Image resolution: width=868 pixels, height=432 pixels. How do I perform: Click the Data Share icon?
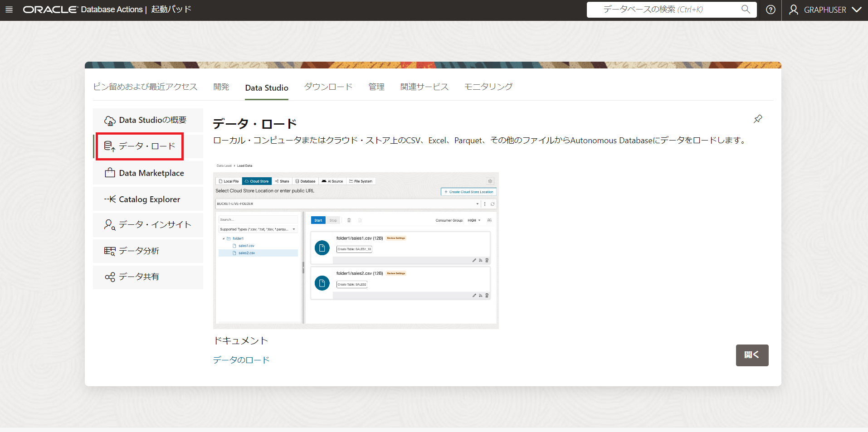(x=110, y=277)
